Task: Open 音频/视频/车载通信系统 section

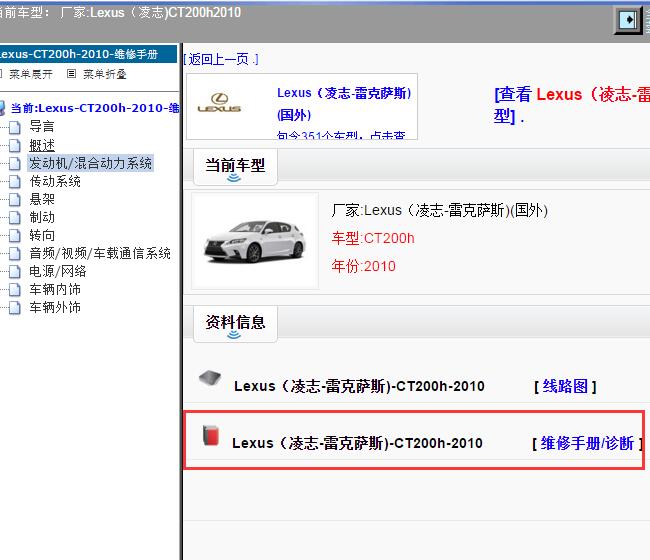Action: point(100,253)
